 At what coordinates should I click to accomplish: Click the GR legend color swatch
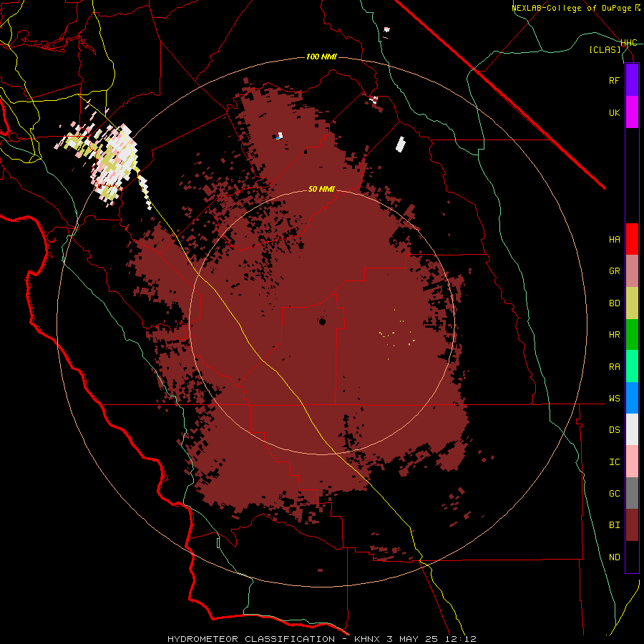[632, 271]
